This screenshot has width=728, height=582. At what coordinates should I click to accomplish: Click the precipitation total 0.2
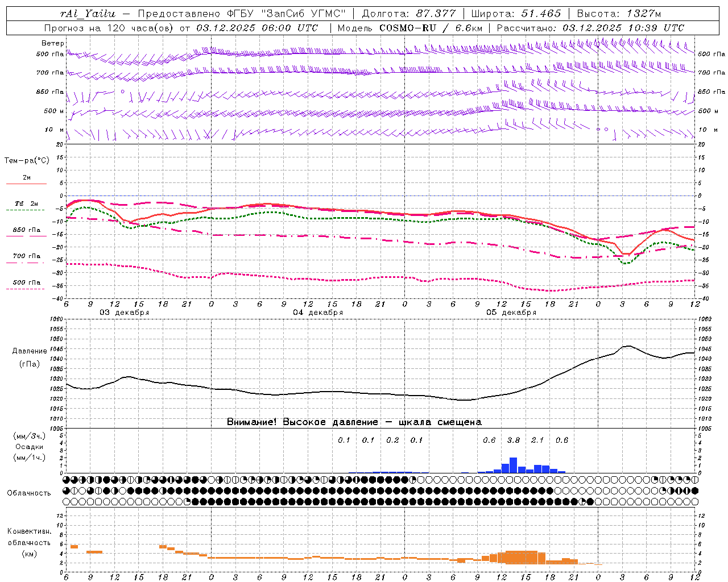click(392, 440)
